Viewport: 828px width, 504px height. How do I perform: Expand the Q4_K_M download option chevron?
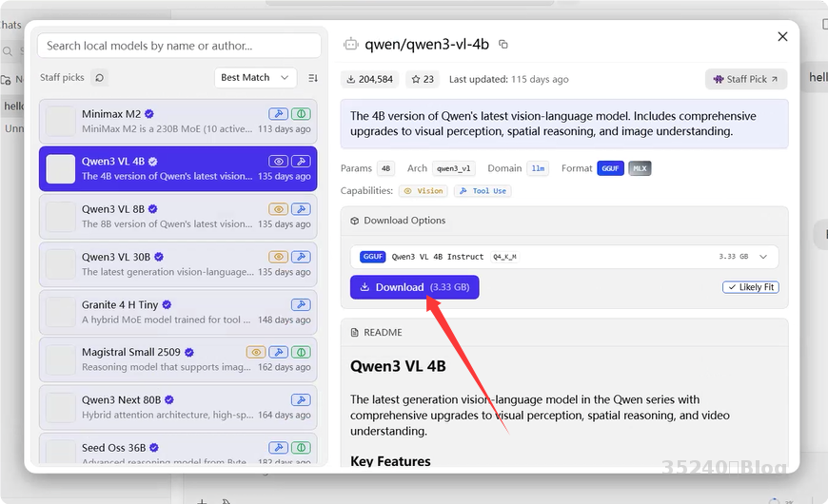click(763, 257)
